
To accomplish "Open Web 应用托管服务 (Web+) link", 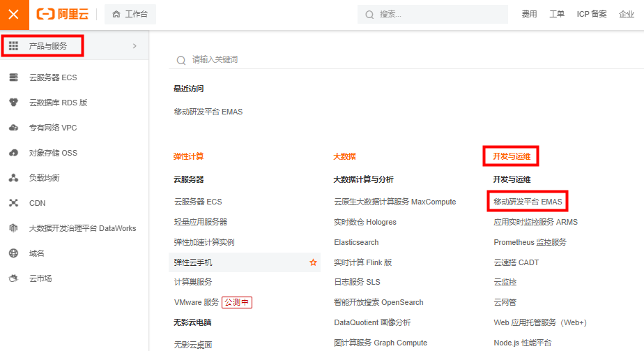I will point(540,322).
